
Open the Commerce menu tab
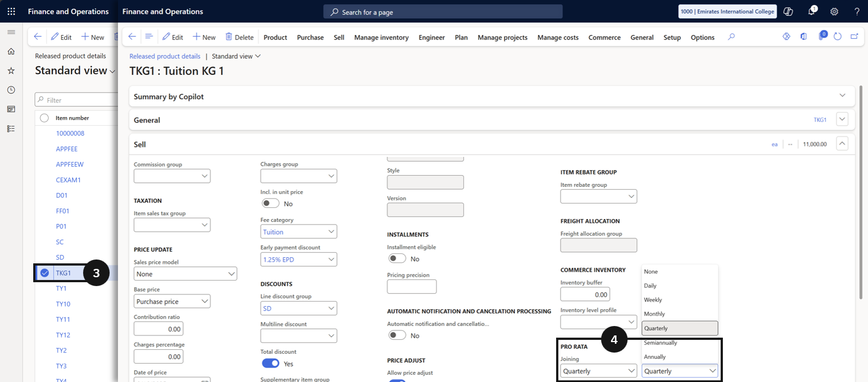click(x=604, y=37)
